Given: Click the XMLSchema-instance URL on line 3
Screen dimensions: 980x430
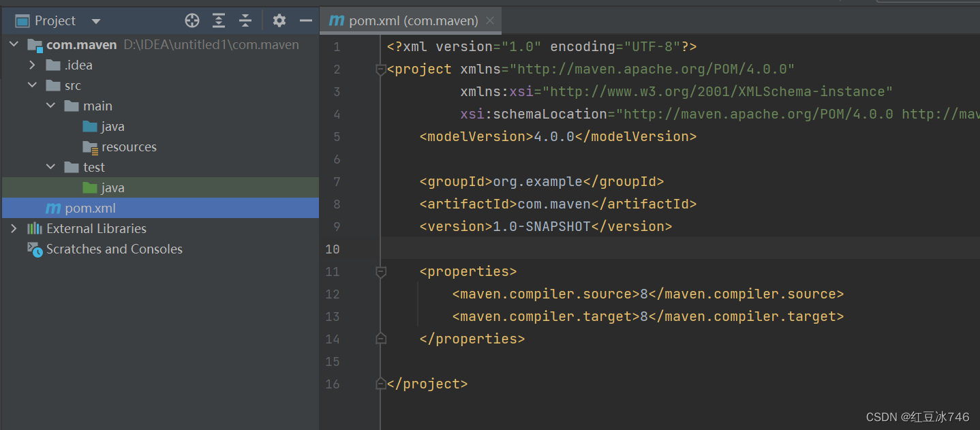Looking at the screenshot, I should click(x=718, y=92).
